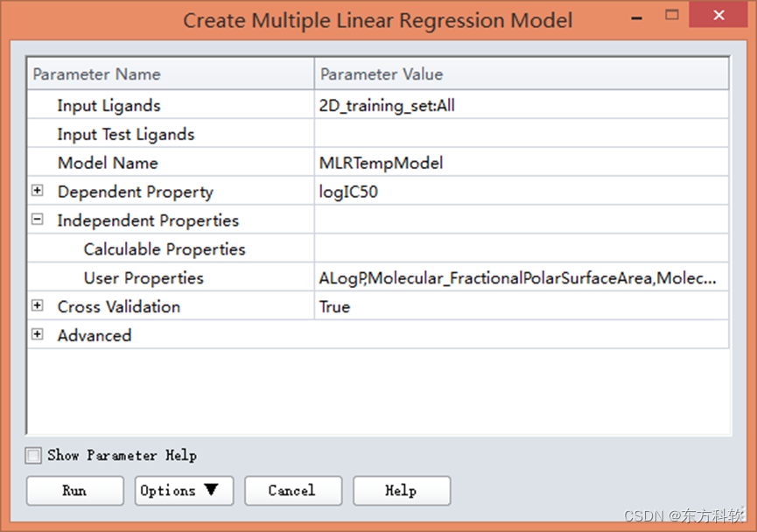Collapse the Independent Properties group
Screen dimensions: 757x532
pos(37,220)
